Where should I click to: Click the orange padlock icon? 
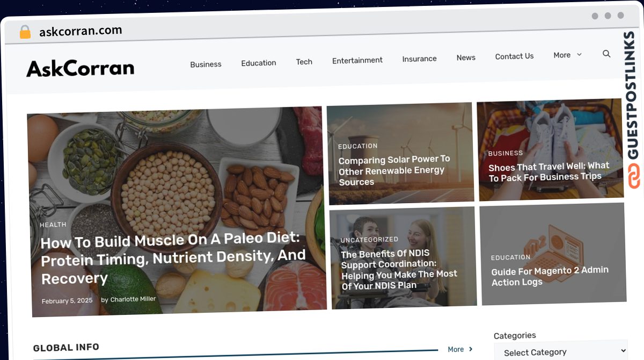tap(25, 32)
